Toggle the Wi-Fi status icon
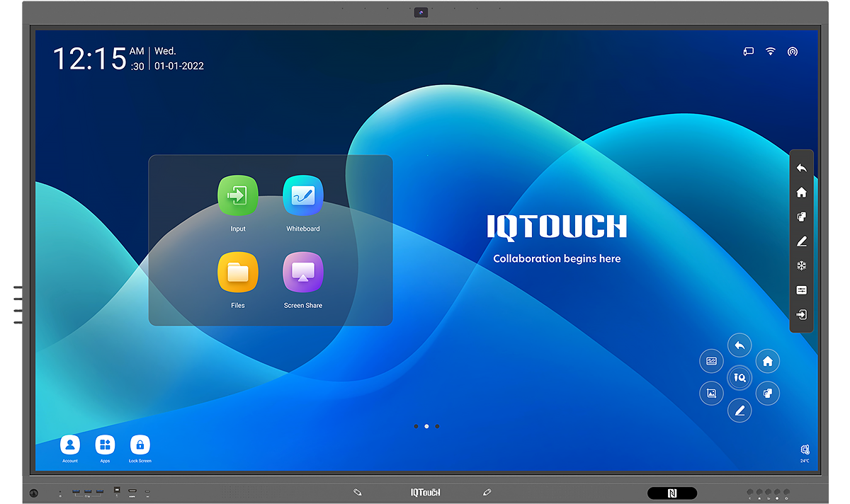The image size is (850, 504). pos(770,52)
